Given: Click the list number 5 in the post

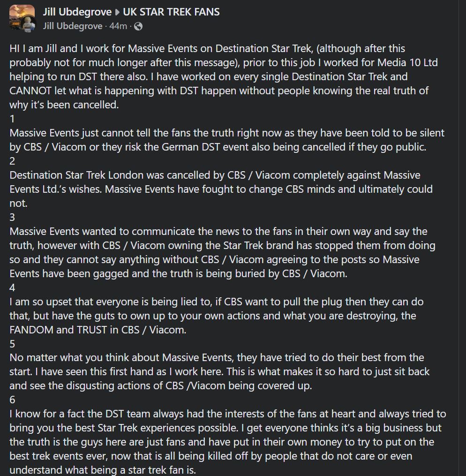Looking at the screenshot, I should [12, 344].
